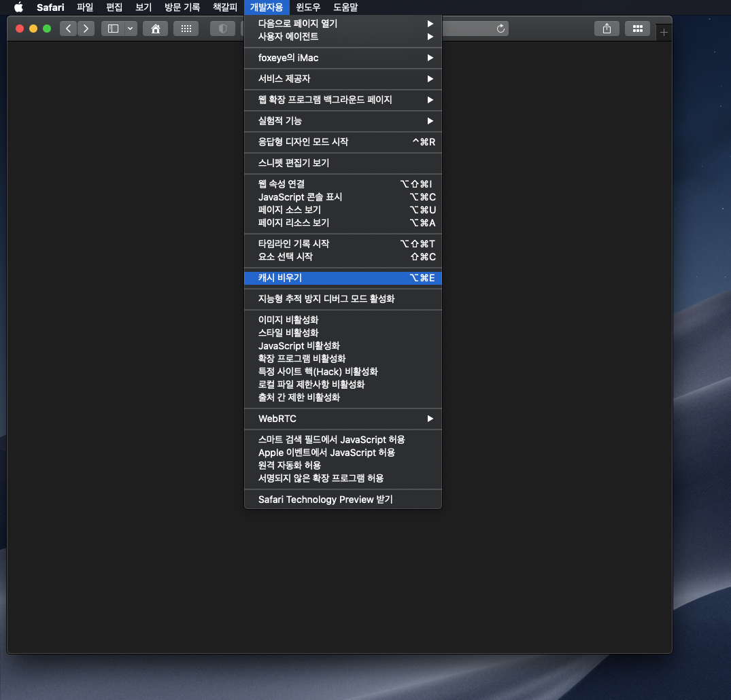The height and width of the screenshot is (700, 731).
Task: Toggle 스마트 검색 필드에서 JavaScript 허용
Action: tap(343, 440)
